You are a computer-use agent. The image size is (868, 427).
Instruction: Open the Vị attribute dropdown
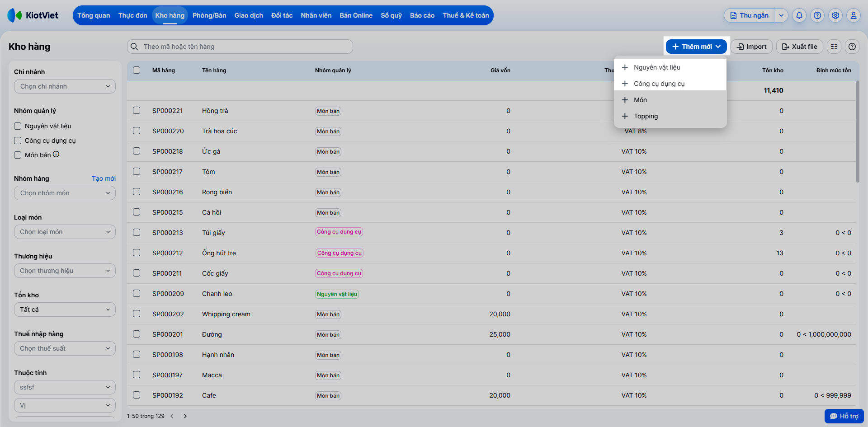pyautogui.click(x=65, y=405)
